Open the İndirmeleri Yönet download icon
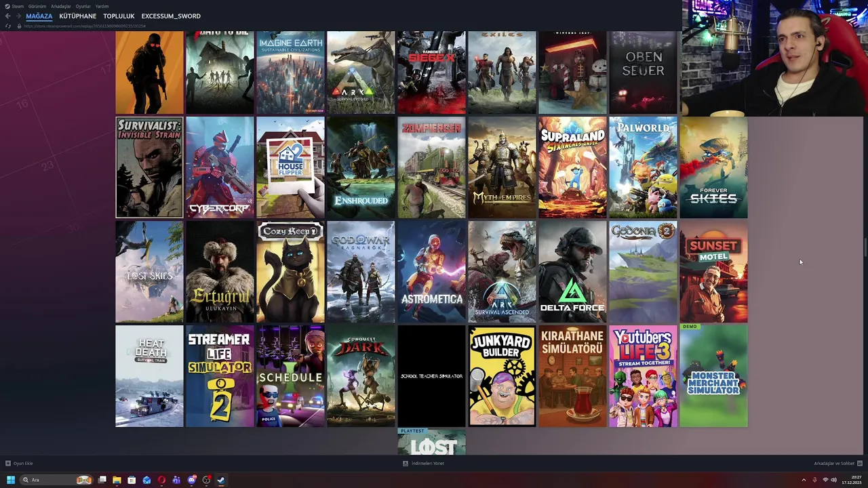Image resolution: width=868 pixels, height=488 pixels. tap(406, 464)
